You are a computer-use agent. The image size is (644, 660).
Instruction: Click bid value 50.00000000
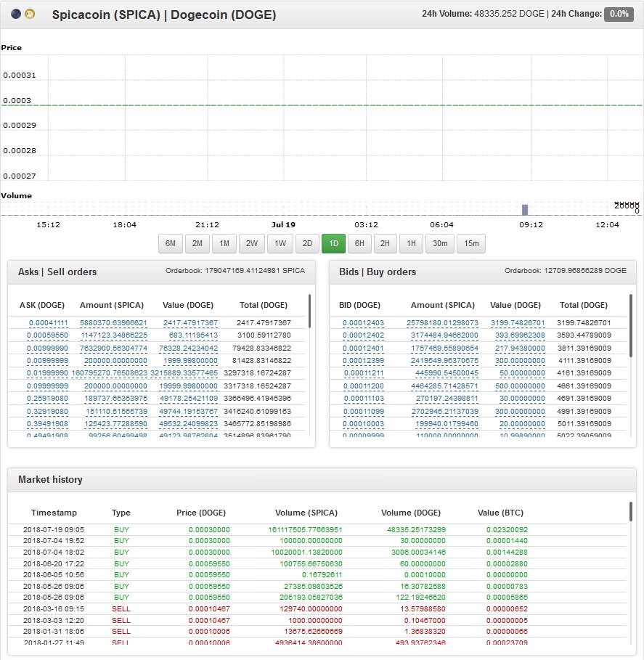pyautogui.click(x=522, y=373)
